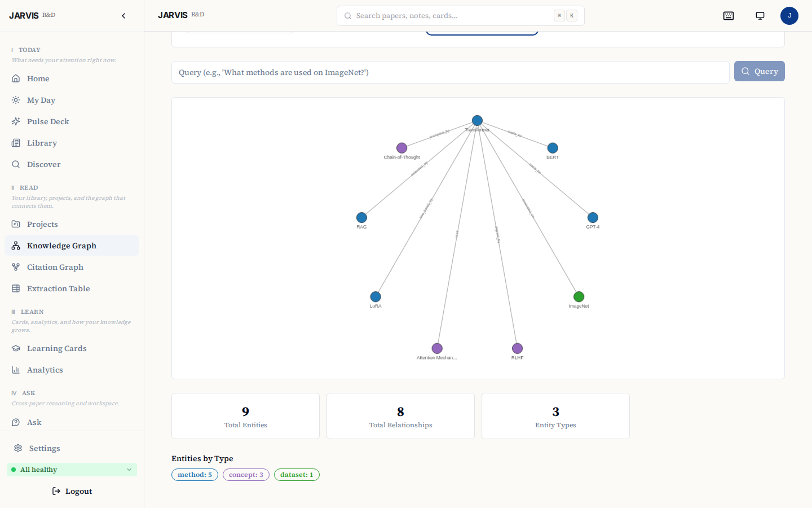Click the K key badge in search bar
Screen dimensions: 812x508
click(572, 16)
